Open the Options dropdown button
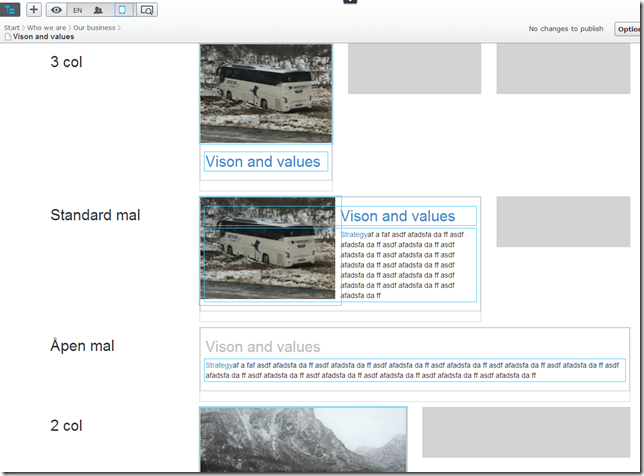 click(629, 29)
